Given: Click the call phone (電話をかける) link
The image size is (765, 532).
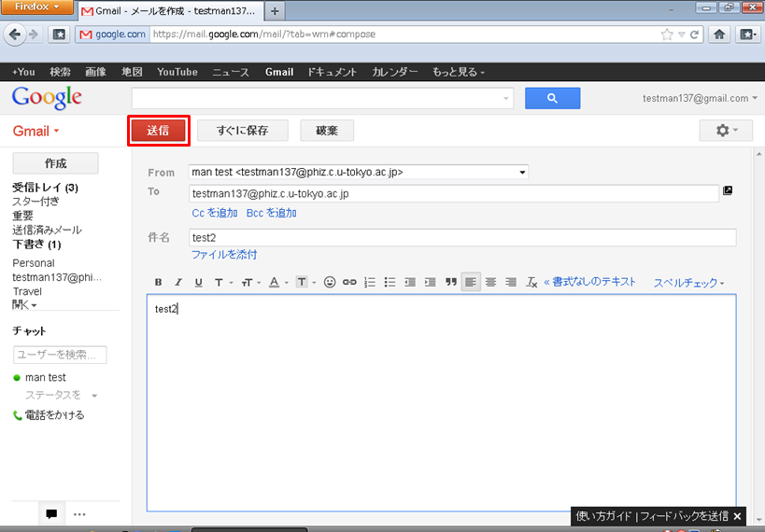Looking at the screenshot, I should pyautogui.click(x=49, y=415).
